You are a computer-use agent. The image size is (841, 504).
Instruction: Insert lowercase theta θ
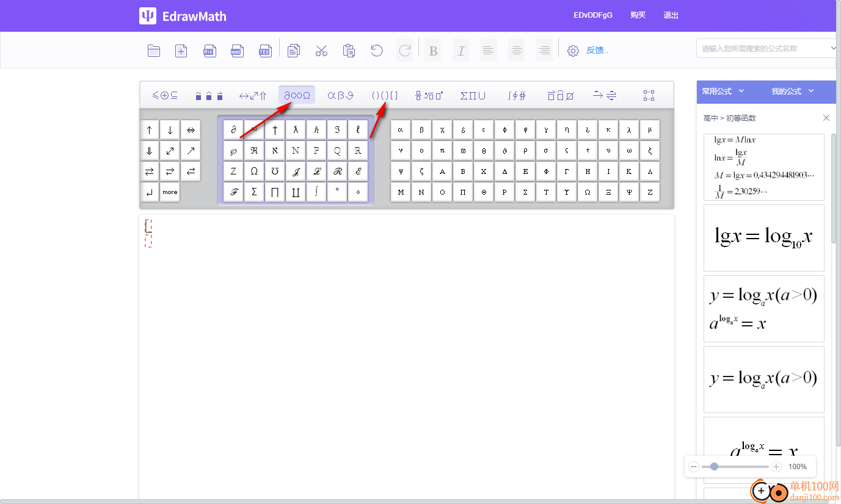coord(484,150)
